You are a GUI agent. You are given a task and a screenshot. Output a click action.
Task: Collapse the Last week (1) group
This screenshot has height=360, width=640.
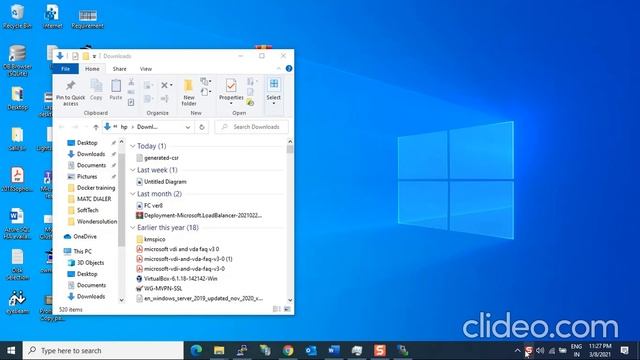[133, 170]
